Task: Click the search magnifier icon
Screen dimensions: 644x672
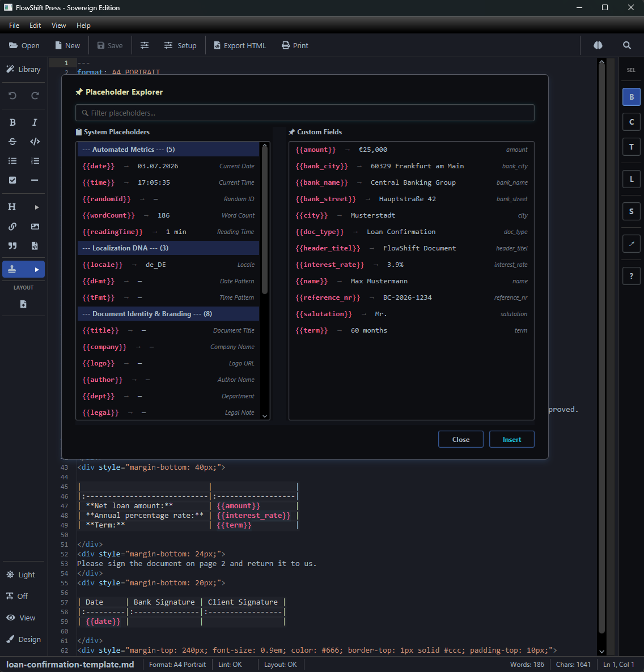Action: (x=626, y=45)
